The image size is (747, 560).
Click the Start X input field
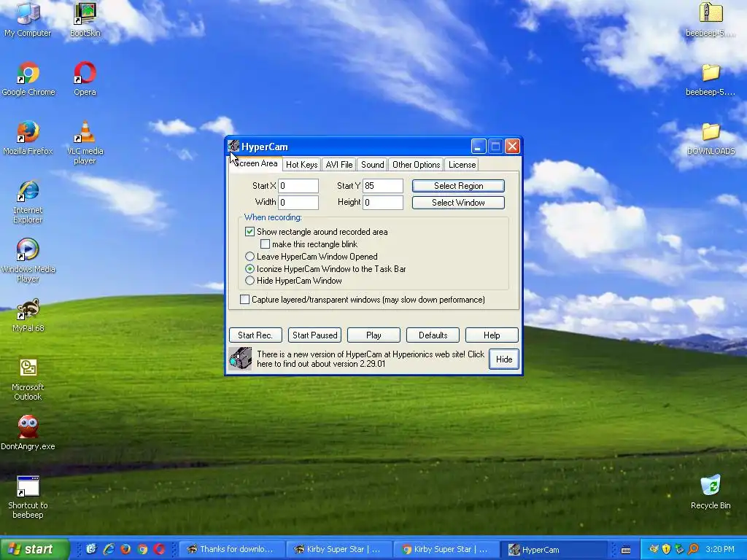tap(298, 186)
